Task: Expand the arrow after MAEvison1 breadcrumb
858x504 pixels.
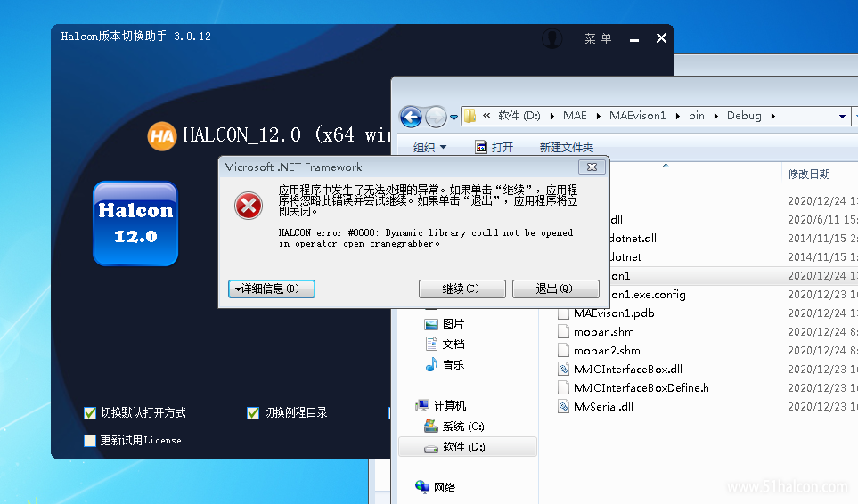Action: pos(678,116)
